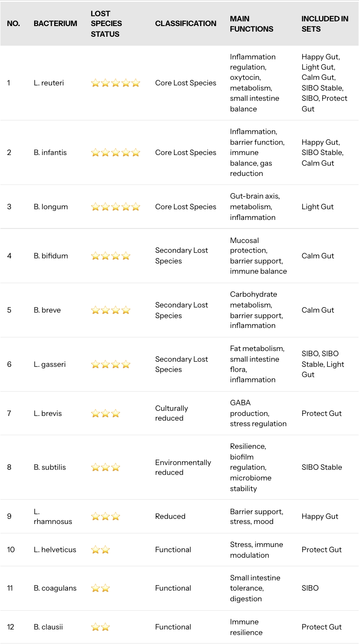Click the two-star rating for L. helveticus
The image size is (359, 644).
pos(100,550)
